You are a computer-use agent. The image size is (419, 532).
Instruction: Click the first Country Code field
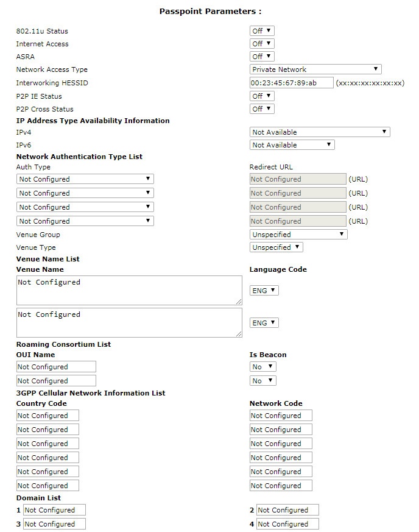(x=48, y=416)
